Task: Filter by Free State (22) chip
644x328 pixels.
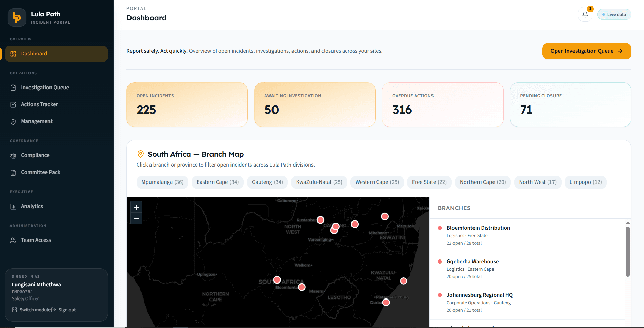Action: click(429, 182)
